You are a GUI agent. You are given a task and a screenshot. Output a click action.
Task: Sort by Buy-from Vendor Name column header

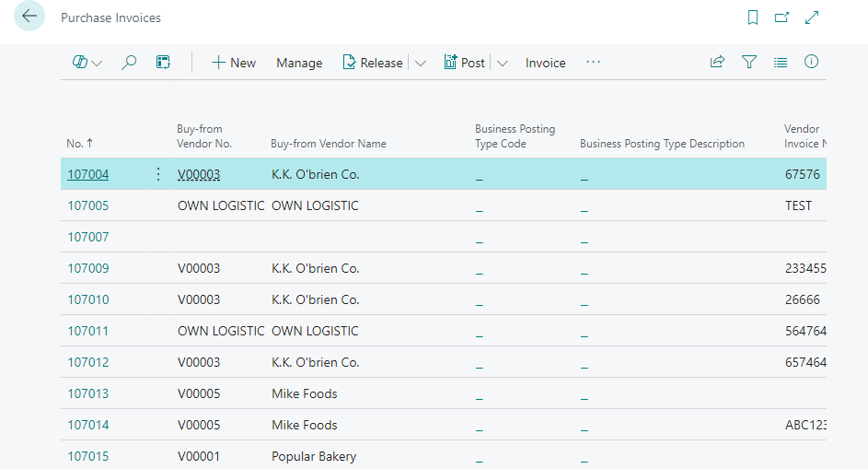click(x=329, y=144)
